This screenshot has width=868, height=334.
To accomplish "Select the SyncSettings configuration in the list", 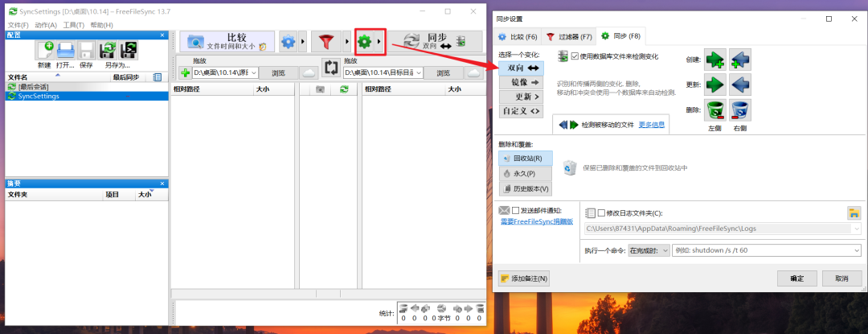I will tap(39, 96).
